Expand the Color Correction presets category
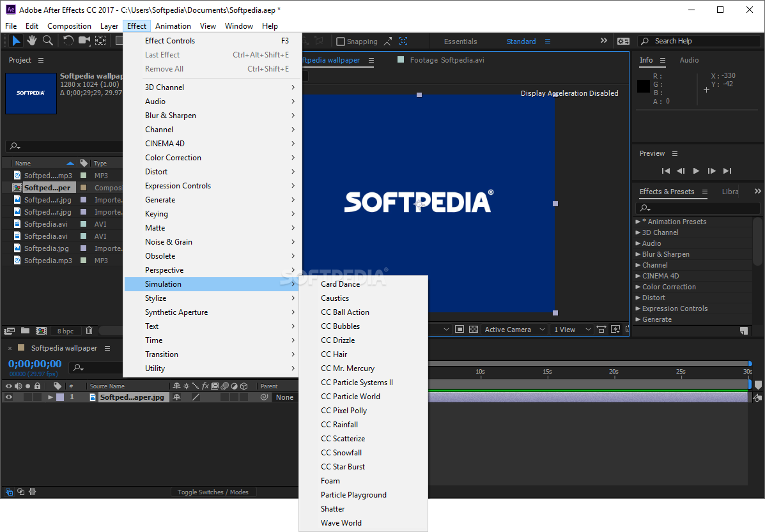765x532 pixels. pos(638,287)
